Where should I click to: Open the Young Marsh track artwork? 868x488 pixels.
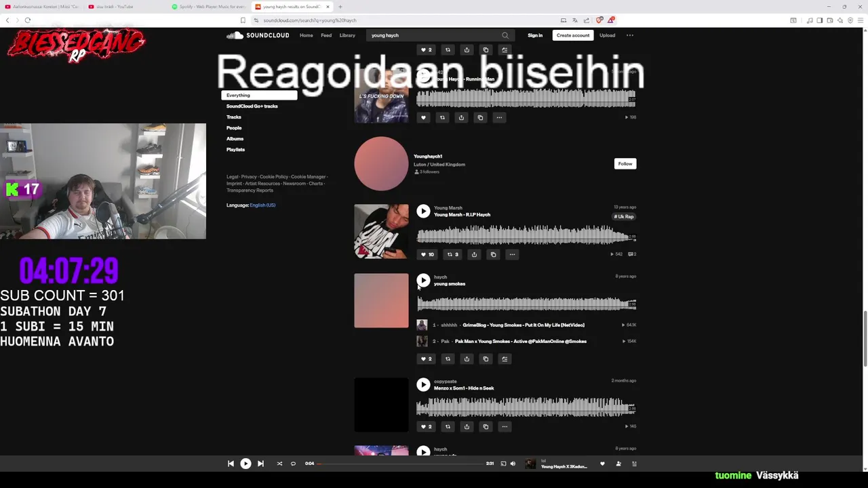[x=381, y=232]
